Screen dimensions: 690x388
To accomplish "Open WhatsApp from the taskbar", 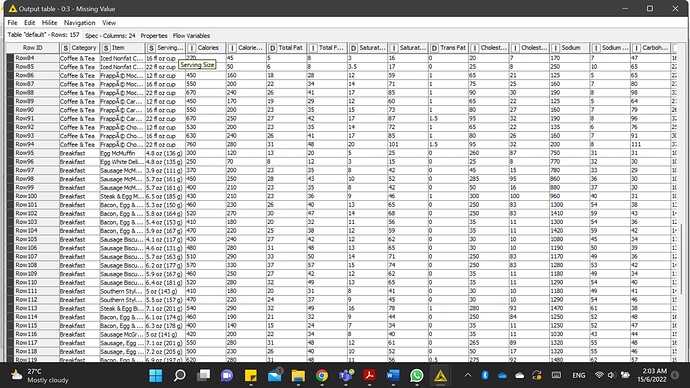I will pos(417,375).
